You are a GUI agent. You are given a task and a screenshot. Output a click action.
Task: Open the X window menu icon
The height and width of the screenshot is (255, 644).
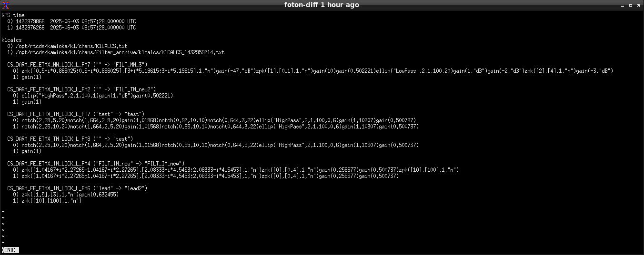pos(5,5)
